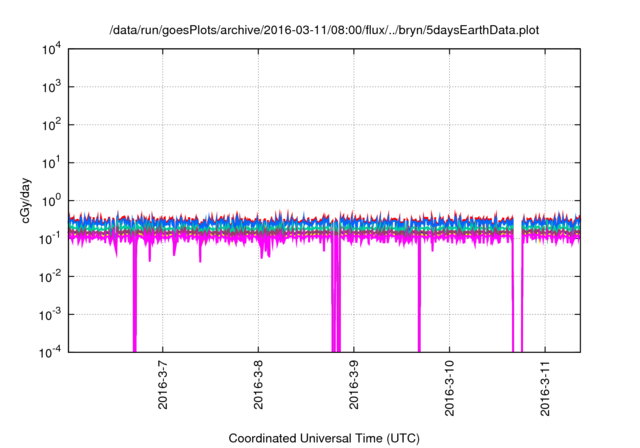
Task: Click the data gap between 2016-3-10 and 2016-3-11
Action: [x=517, y=286]
